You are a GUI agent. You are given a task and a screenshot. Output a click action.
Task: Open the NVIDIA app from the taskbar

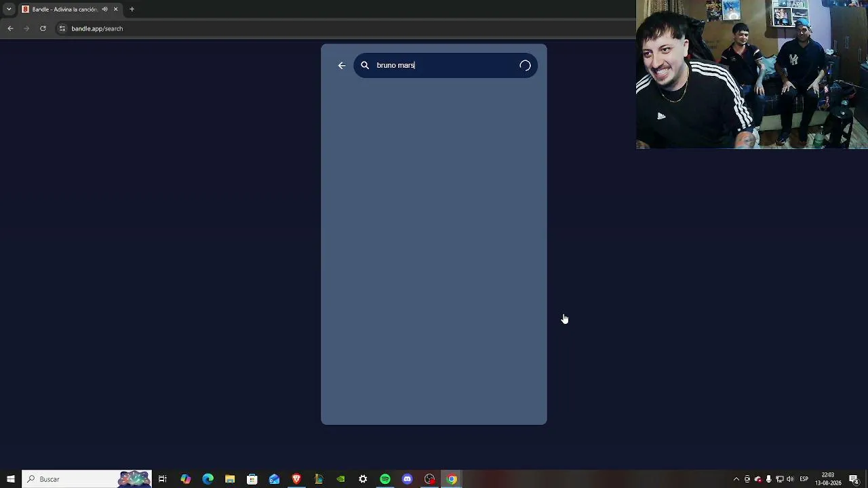(340, 479)
